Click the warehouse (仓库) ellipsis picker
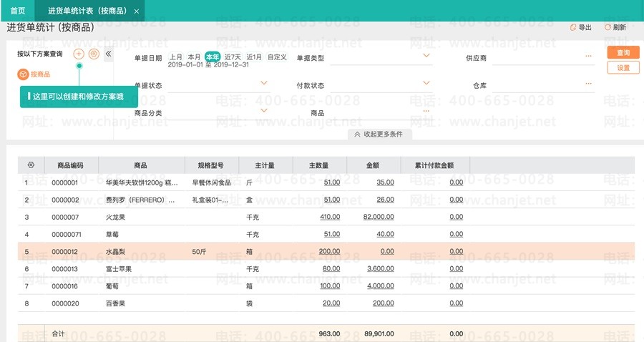Image resolution: width=644 pixels, height=342 pixels. click(588, 83)
